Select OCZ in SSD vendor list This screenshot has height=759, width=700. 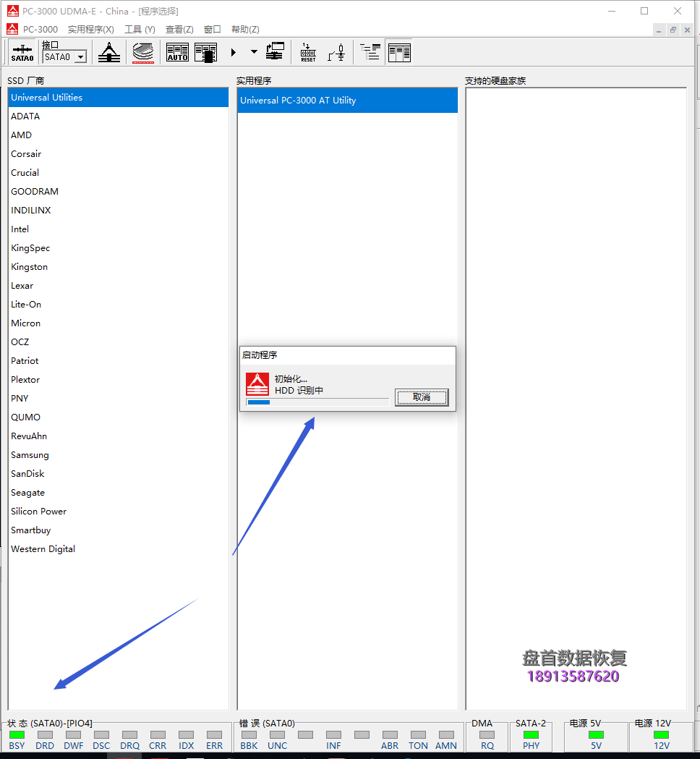pos(118,342)
